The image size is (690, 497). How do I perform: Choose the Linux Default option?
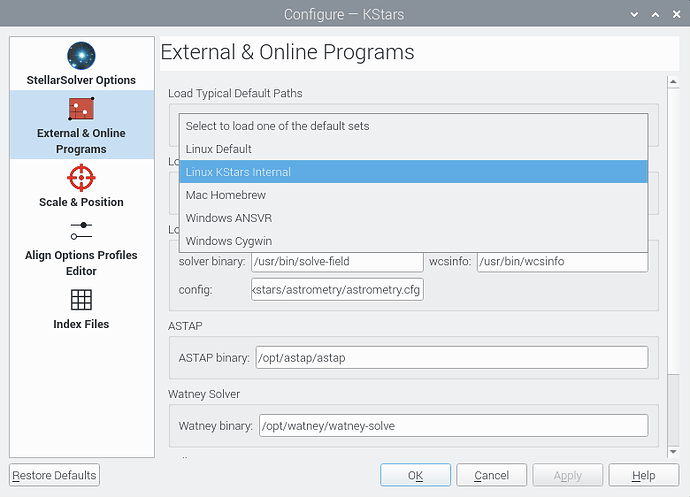point(413,149)
